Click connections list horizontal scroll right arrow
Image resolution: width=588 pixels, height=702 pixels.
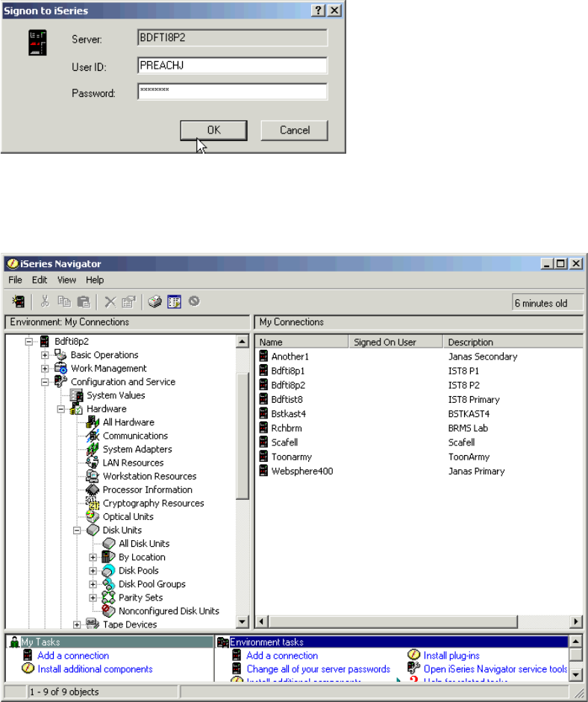point(576,621)
